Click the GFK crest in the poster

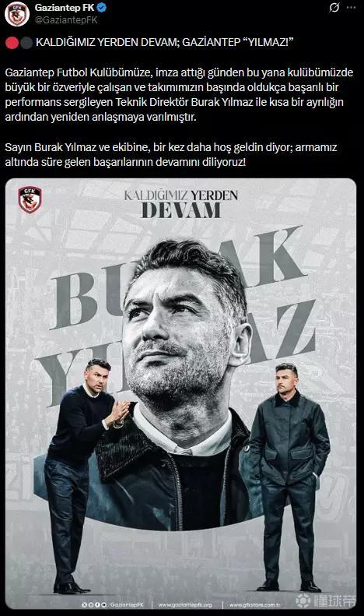pos(30,199)
